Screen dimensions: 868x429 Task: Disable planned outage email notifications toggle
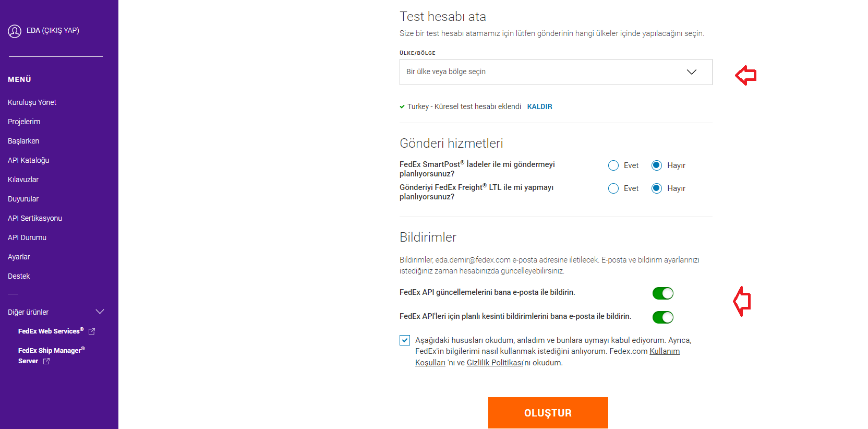662,317
